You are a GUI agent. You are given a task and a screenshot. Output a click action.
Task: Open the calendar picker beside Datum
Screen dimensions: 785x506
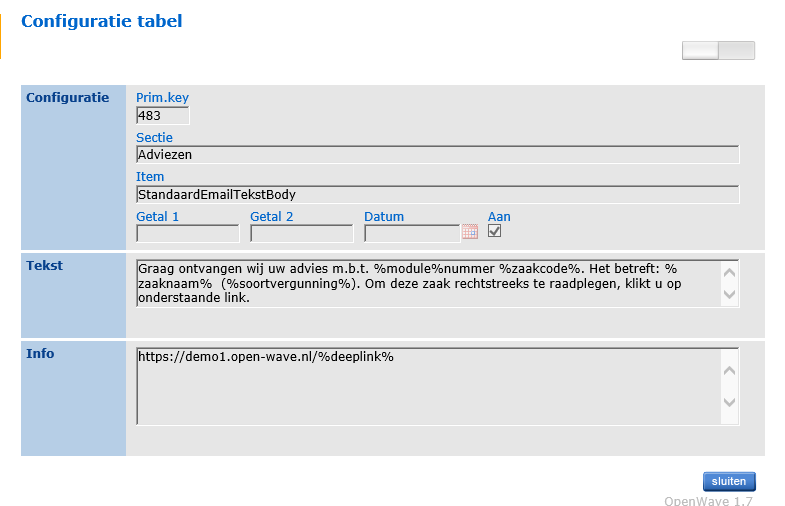(470, 232)
